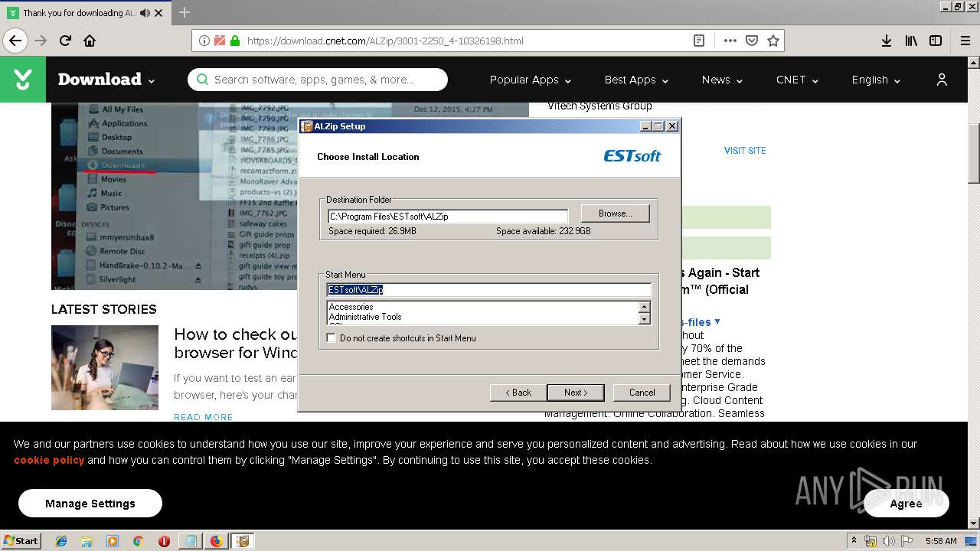
Task: Open the Firefox hamburger menu
Action: coord(965,41)
